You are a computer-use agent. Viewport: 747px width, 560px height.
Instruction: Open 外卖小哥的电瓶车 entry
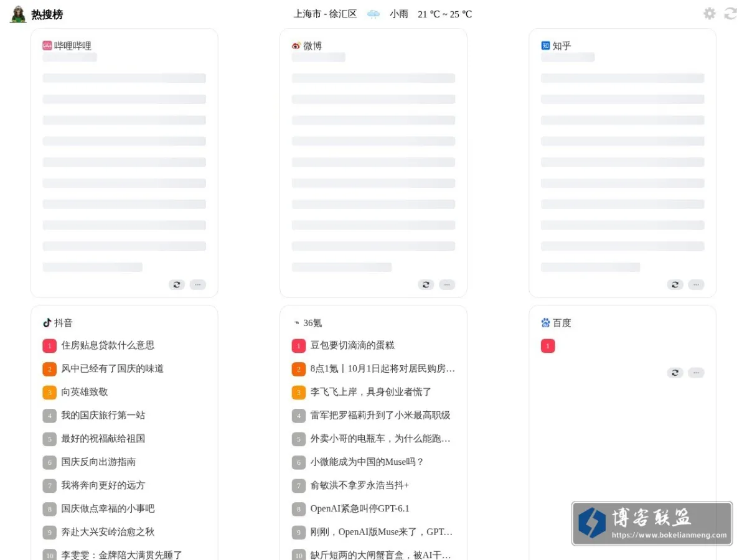381,439
